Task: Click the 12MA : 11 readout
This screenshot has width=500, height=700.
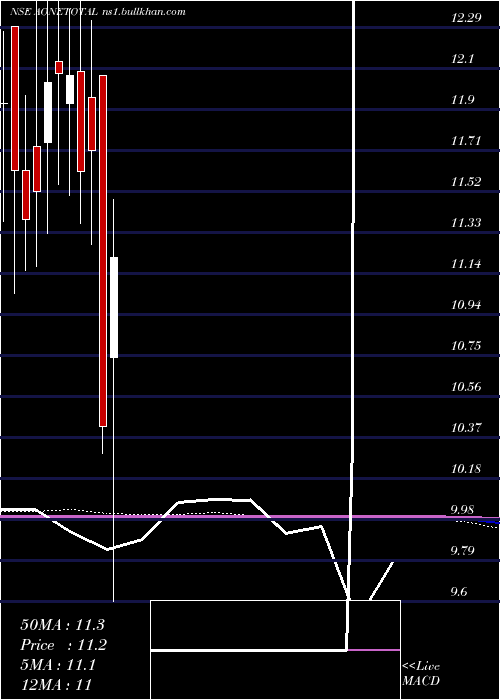Action: pyautogui.click(x=56, y=684)
